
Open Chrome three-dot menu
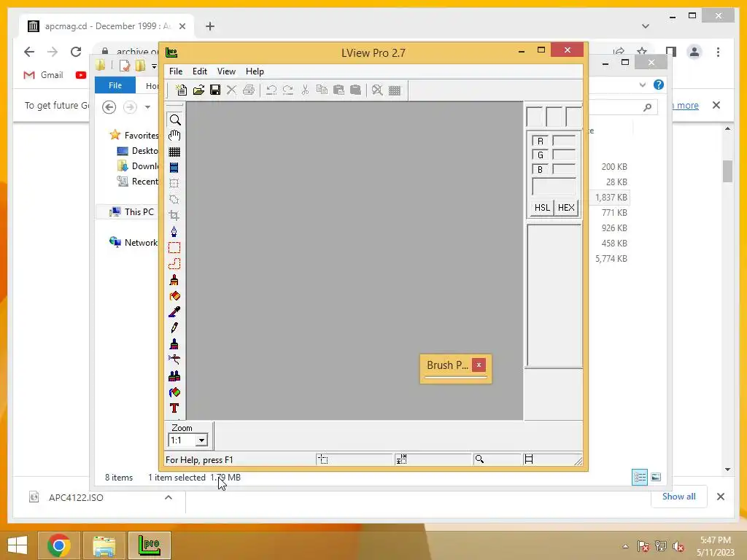[x=718, y=52]
